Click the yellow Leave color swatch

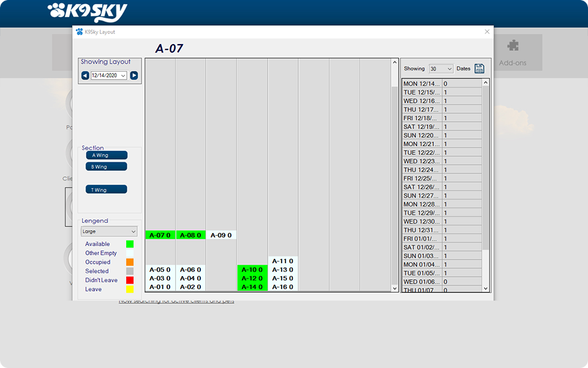130,289
